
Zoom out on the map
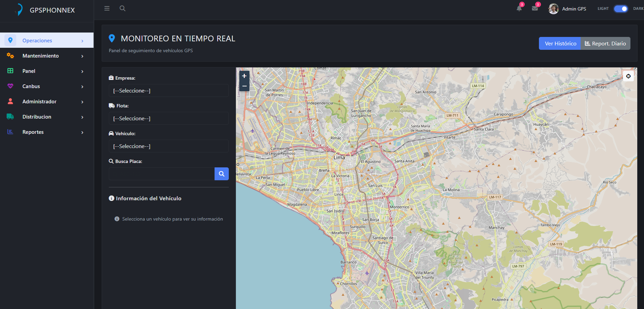pyautogui.click(x=244, y=86)
